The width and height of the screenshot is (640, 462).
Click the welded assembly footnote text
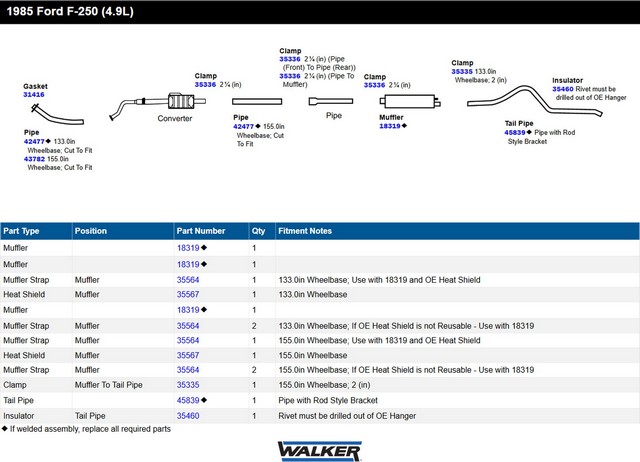point(90,429)
